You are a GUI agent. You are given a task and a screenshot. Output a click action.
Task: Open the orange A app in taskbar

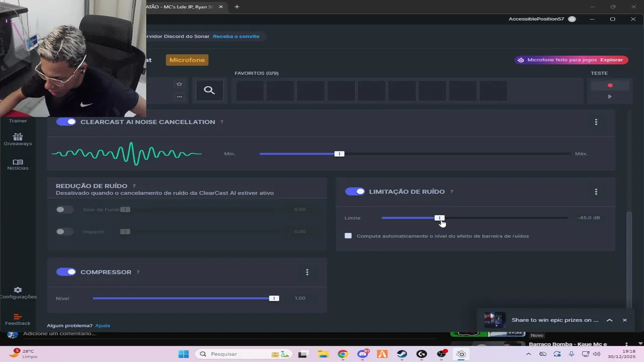(x=382, y=354)
